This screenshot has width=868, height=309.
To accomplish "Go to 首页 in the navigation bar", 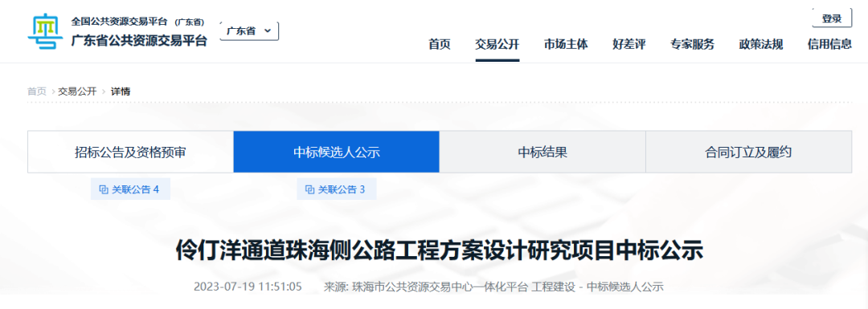I will click(x=440, y=45).
